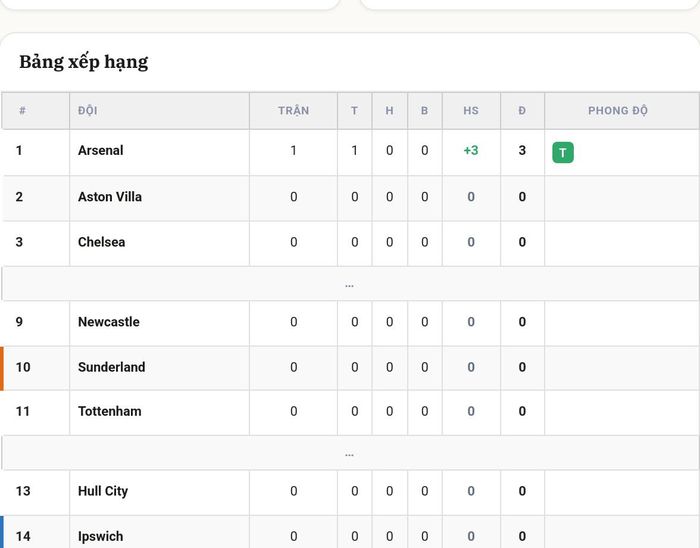Viewport: 700px width, 548px height.
Task: Click the # rank column header
Action: tap(22, 111)
